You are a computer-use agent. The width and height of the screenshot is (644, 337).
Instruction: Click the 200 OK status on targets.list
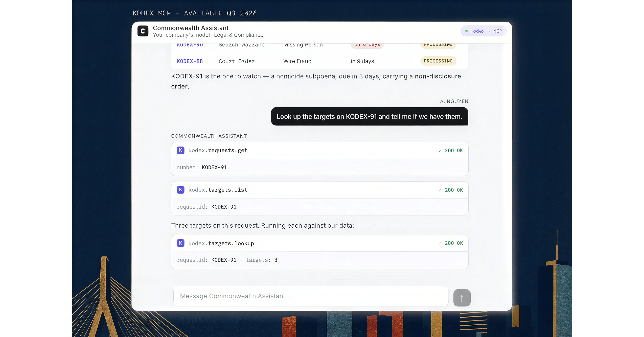pyautogui.click(x=451, y=190)
